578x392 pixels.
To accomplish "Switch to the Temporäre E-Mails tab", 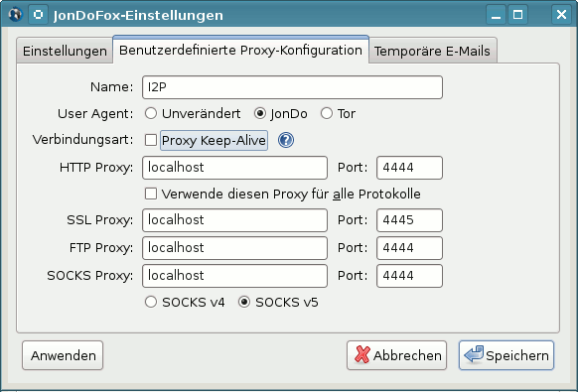I will click(432, 51).
